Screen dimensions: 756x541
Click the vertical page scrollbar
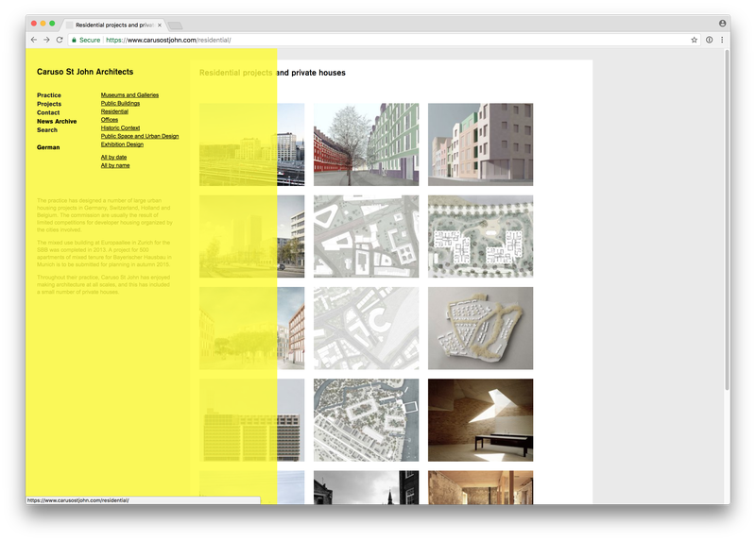(x=727, y=220)
